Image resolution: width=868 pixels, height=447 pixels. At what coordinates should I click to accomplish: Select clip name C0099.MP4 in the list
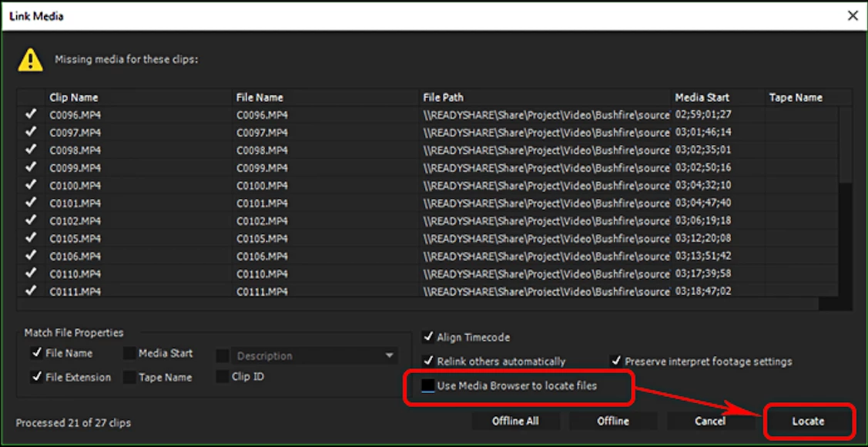pos(75,168)
